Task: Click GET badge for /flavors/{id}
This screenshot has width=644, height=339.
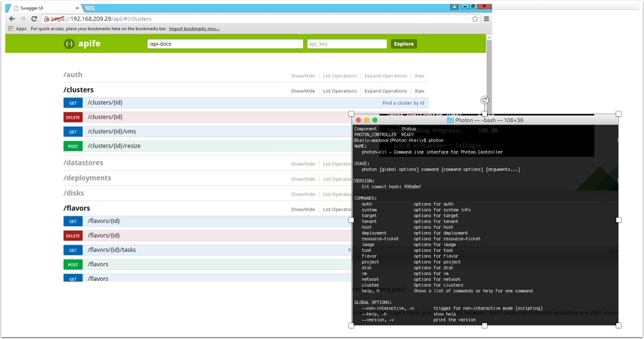Action: [x=73, y=221]
